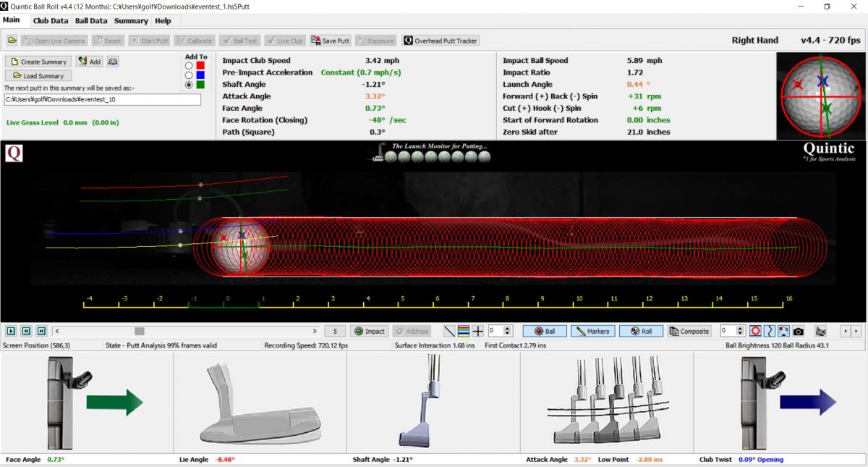
Task: Open the Club Data tab
Action: pos(51,21)
